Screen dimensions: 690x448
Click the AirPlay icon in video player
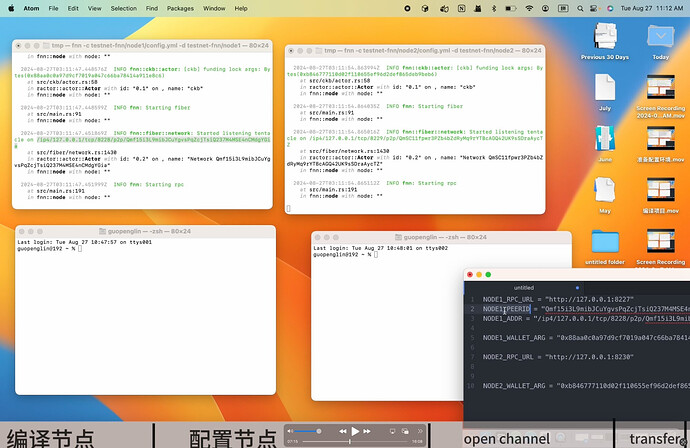392,431
